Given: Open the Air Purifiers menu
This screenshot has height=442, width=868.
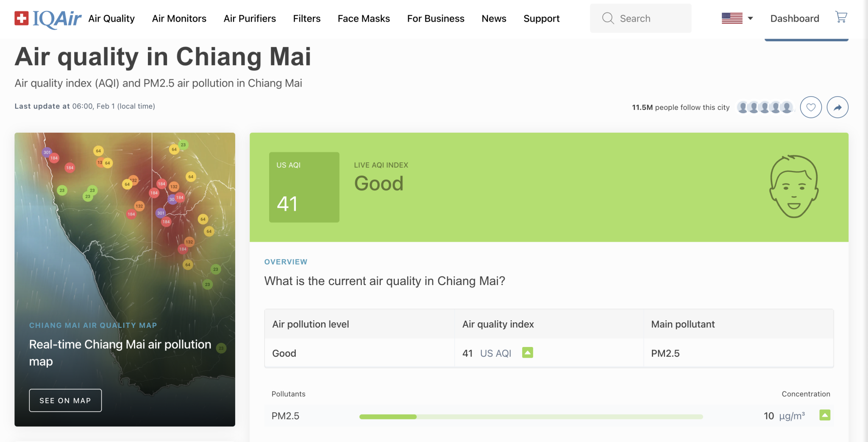Looking at the screenshot, I should [x=250, y=19].
